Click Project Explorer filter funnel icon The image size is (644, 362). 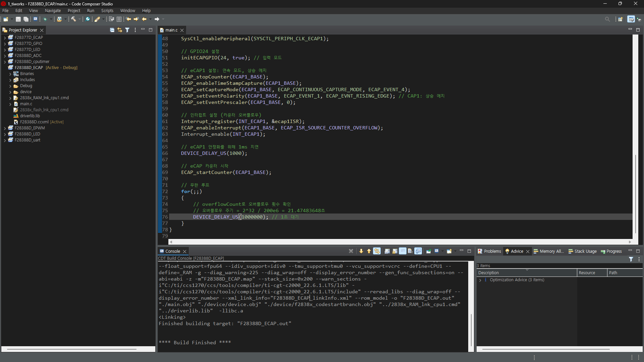tap(127, 30)
